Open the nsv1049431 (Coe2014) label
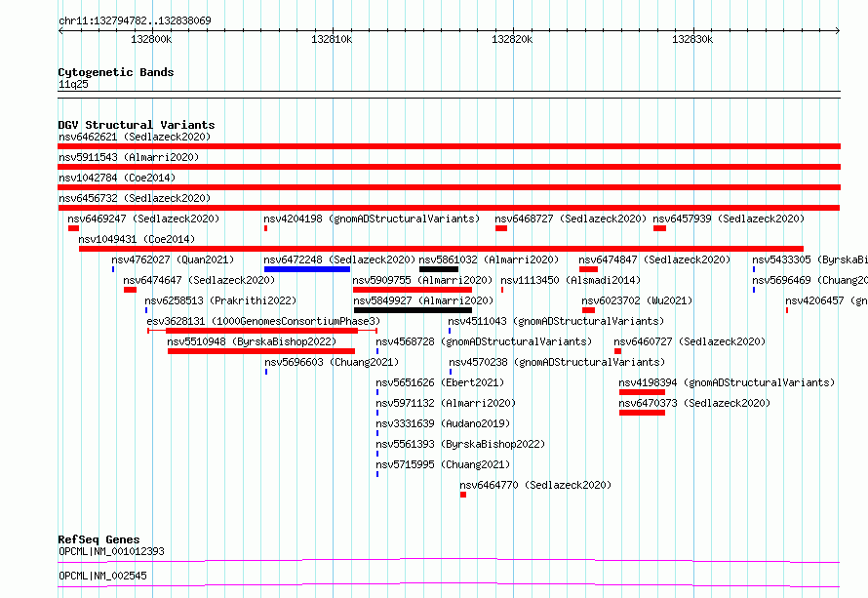This screenshot has width=868, height=598. [137, 239]
